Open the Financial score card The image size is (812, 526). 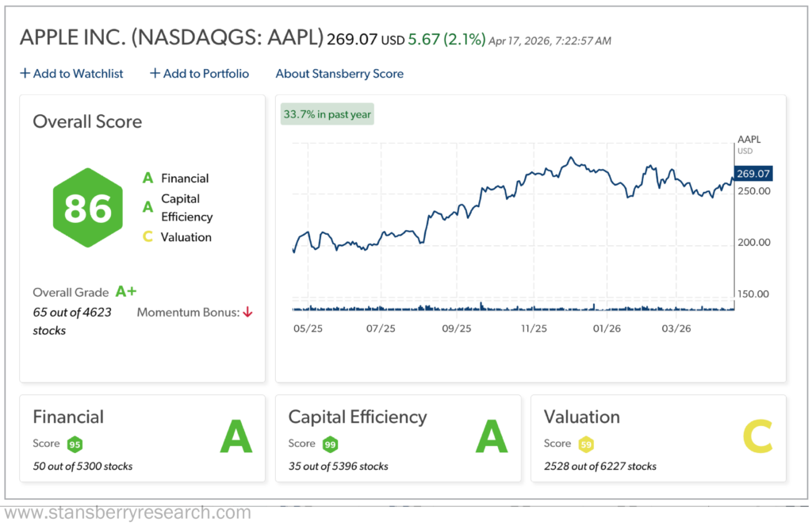click(143, 438)
